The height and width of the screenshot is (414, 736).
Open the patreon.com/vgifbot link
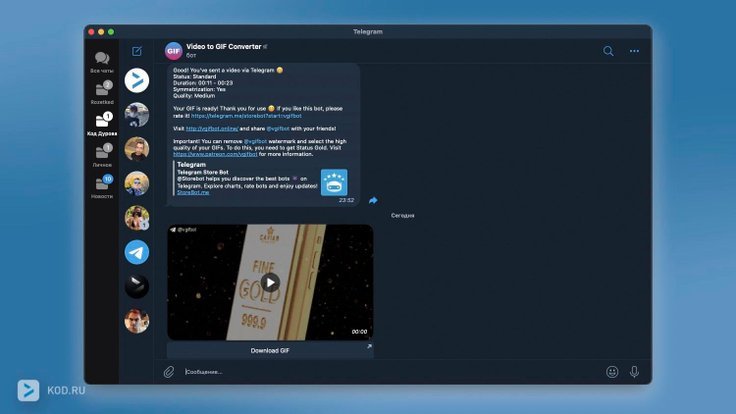215,154
